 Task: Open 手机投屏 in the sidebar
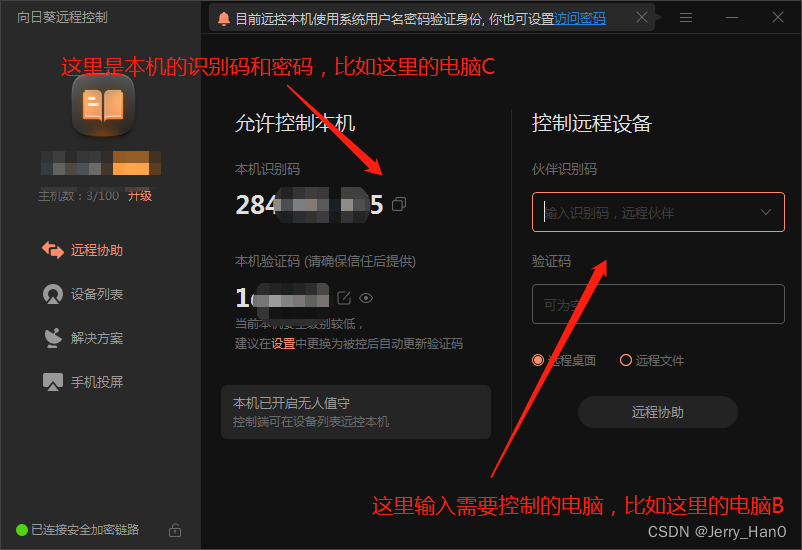tap(83, 382)
